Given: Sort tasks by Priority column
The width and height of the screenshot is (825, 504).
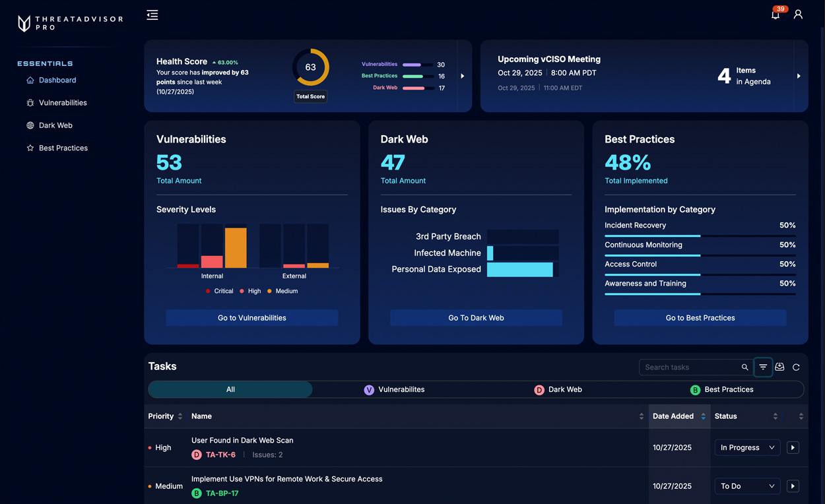Looking at the screenshot, I should point(180,416).
